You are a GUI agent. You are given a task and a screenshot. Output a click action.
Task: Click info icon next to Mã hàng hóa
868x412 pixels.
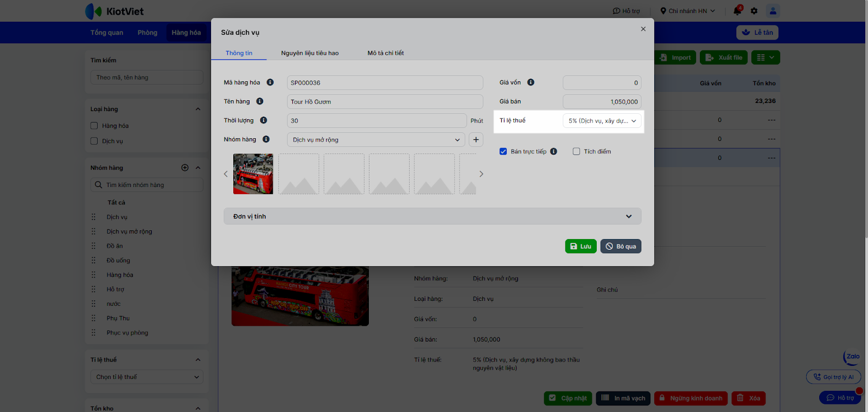coord(270,82)
